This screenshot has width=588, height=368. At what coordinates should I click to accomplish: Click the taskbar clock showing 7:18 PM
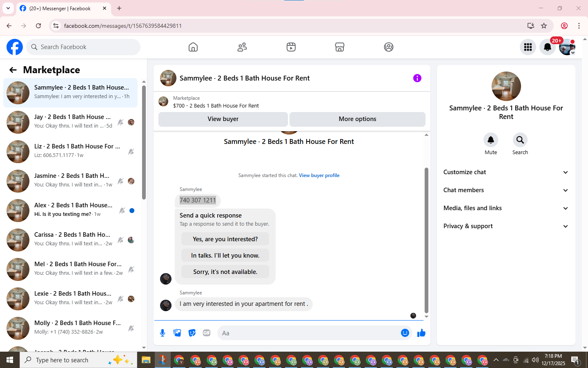[x=553, y=360]
